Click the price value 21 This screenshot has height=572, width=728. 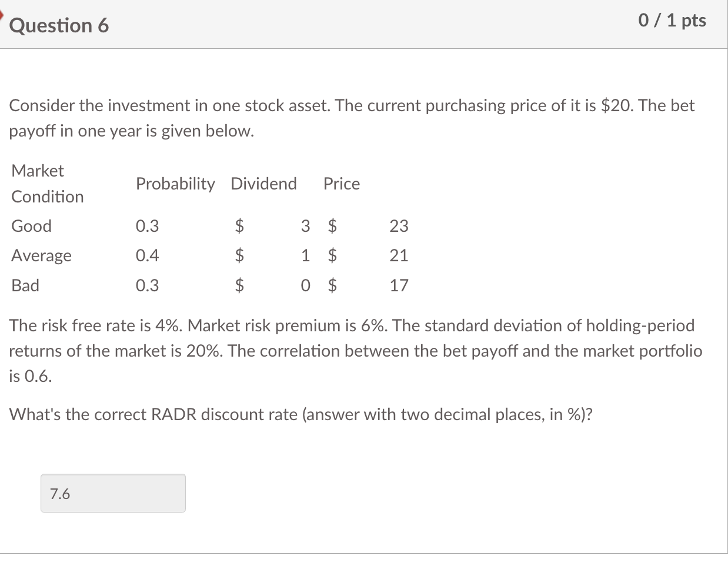[x=399, y=255]
